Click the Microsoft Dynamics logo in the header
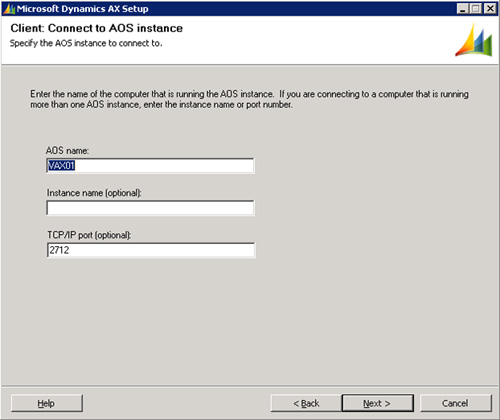 point(474,40)
